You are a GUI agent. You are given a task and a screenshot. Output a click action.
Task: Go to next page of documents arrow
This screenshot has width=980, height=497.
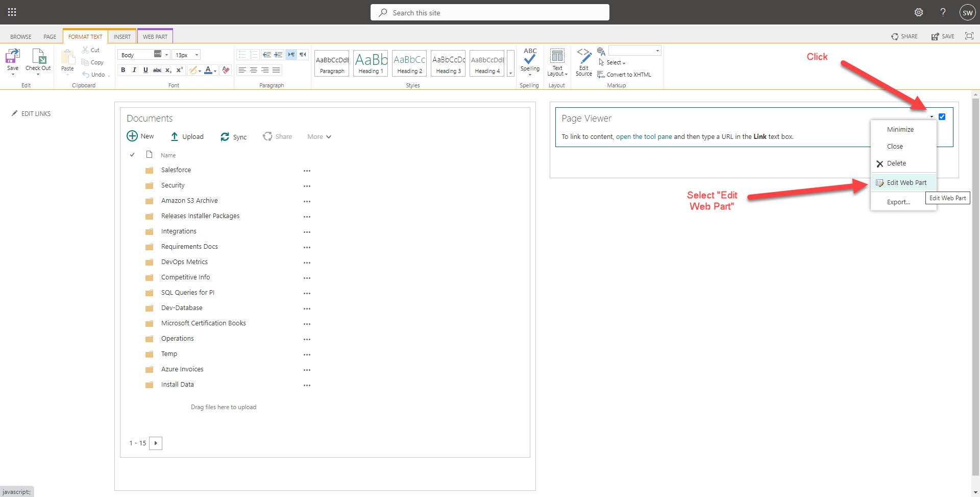tap(156, 443)
